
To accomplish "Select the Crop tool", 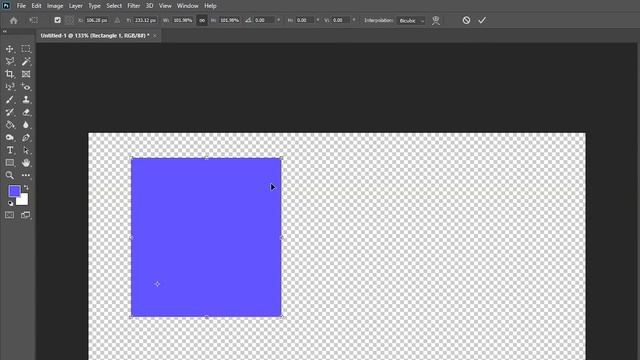I will [10, 74].
